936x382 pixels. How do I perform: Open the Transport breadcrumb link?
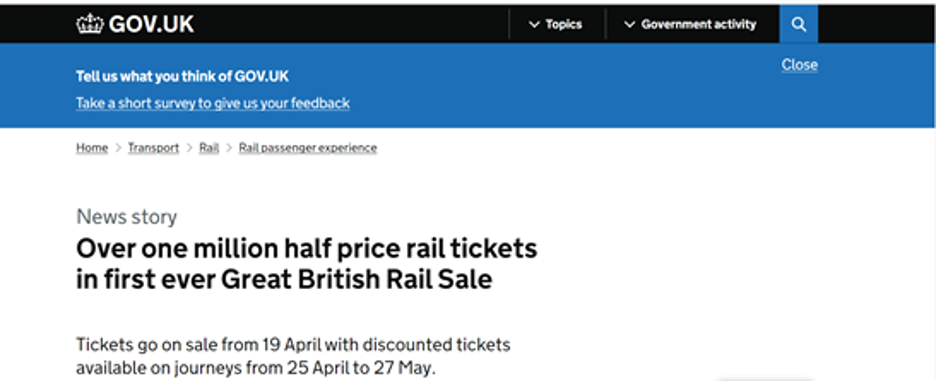pos(153,147)
